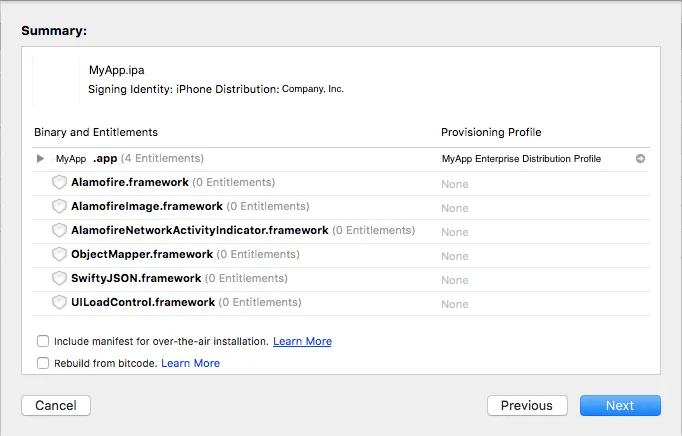
Task: Click the SwiftyJSON.framework shield icon
Action: (59, 279)
